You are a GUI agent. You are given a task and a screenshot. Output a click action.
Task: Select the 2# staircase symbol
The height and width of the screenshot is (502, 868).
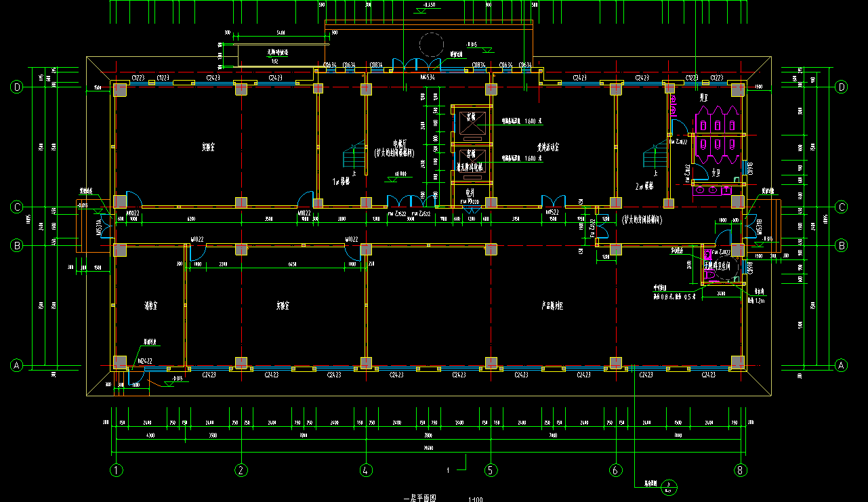click(655, 158)
